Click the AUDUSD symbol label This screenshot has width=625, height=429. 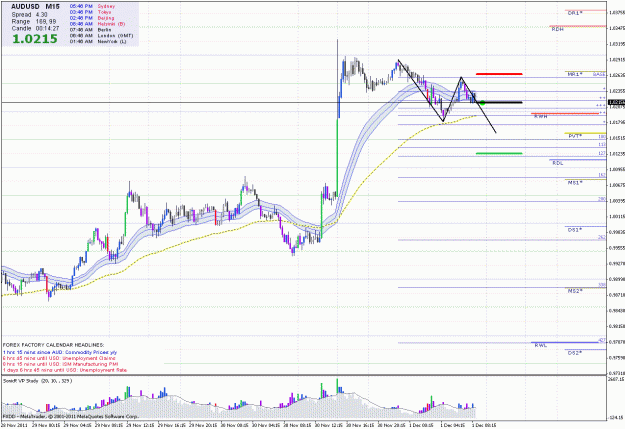(25, 7)
